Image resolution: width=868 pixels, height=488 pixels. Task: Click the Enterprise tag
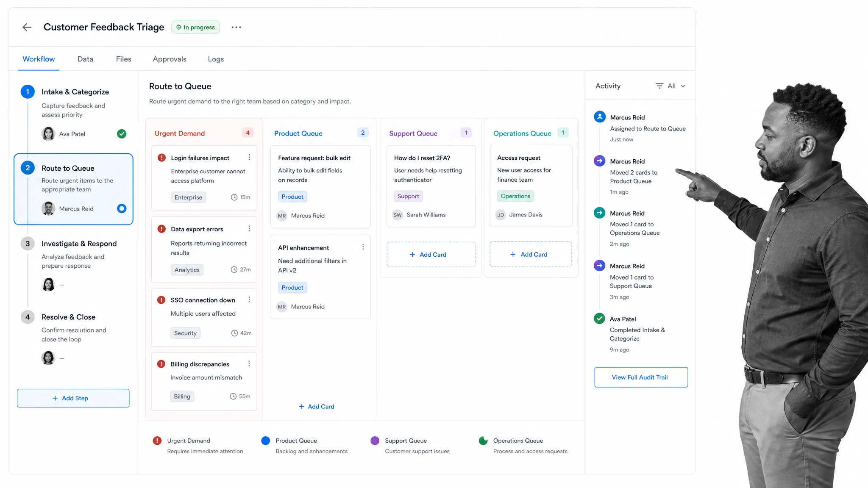(188, 197)
